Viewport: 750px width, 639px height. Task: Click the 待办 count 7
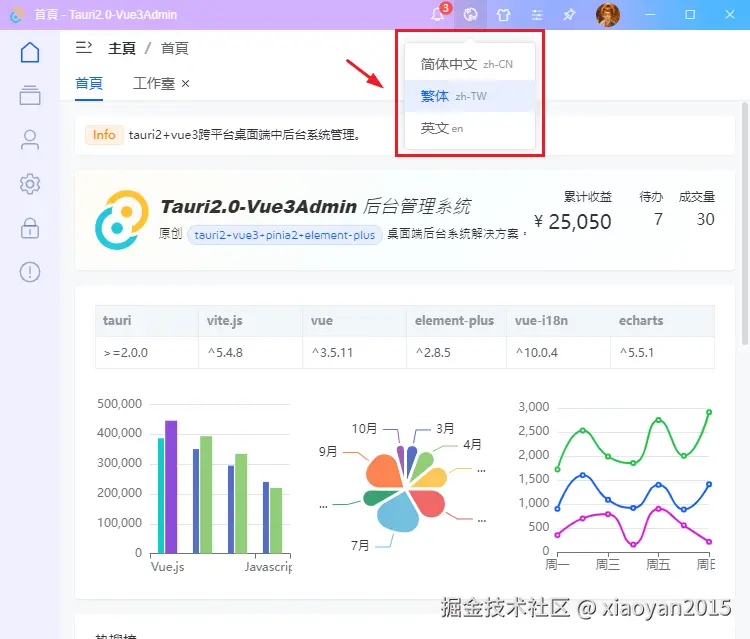point(658,219)
